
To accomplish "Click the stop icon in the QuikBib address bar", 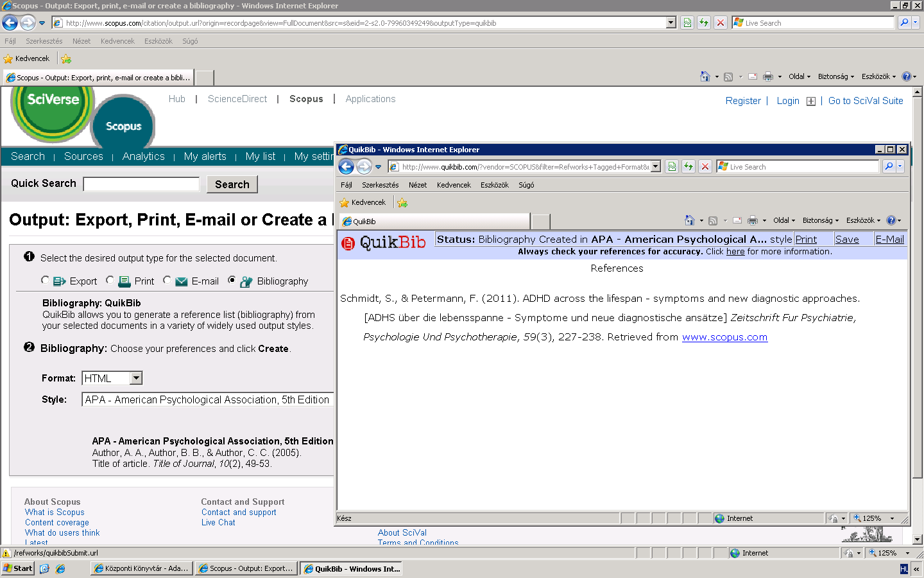I will pos(705,167).
